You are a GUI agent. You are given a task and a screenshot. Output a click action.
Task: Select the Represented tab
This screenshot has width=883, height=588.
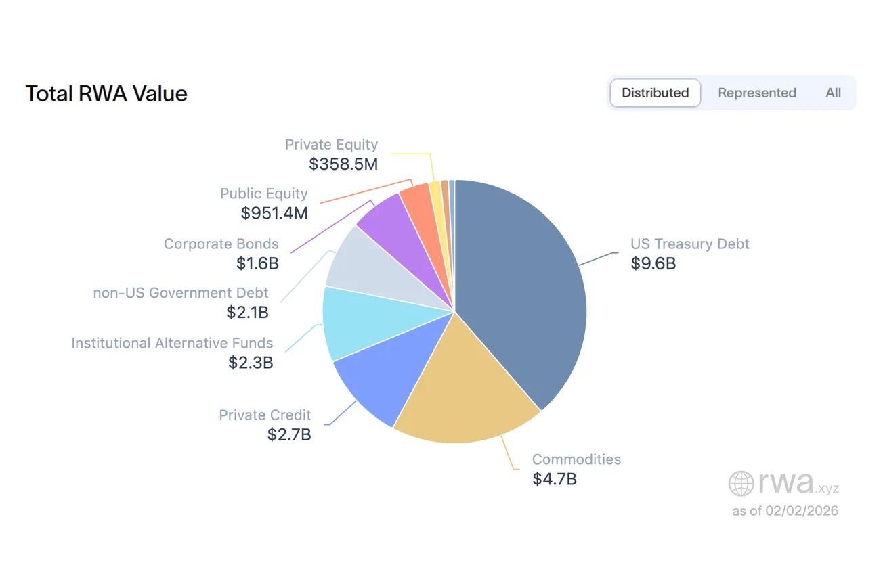tap(757, 93)
